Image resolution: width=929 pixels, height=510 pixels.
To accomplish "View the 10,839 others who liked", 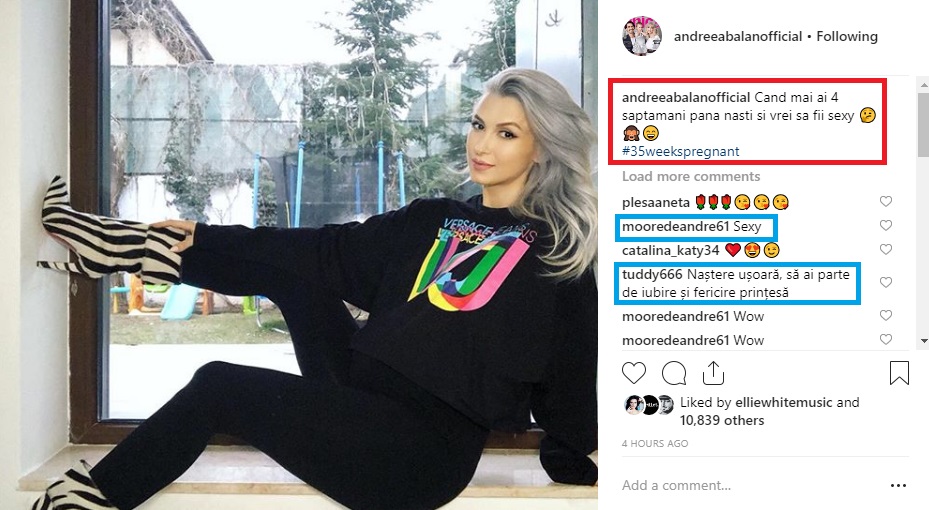I will click(722, 421).
